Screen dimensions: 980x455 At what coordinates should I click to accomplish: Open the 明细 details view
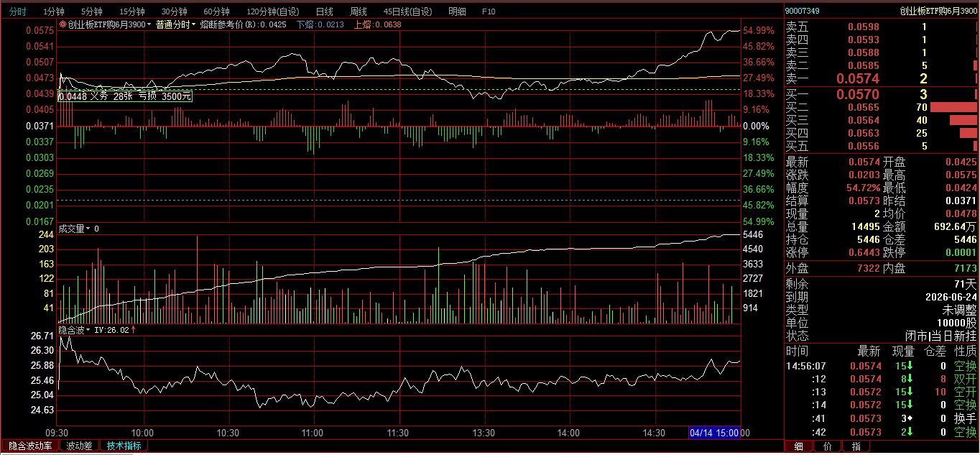(x=457, y=12)
